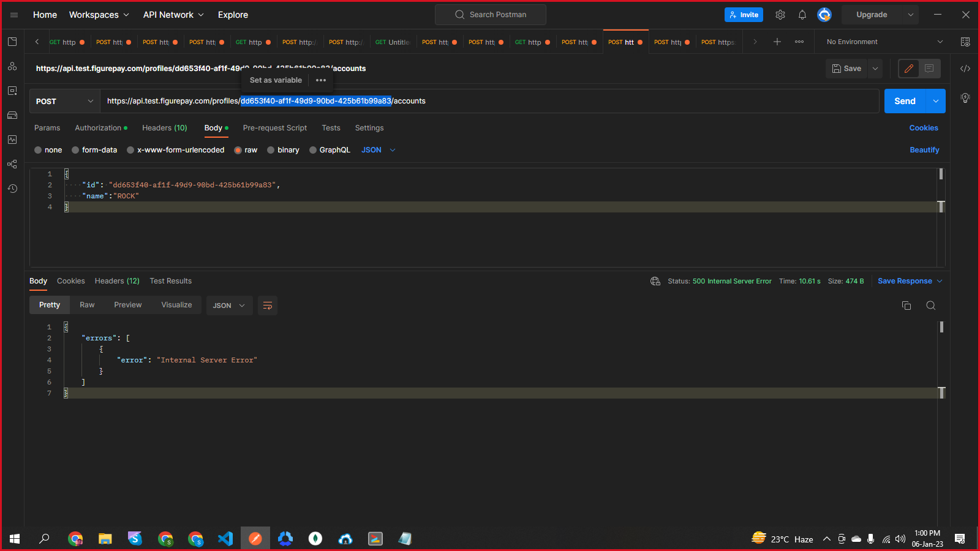Copy the response body with copy icon
Viewport: 980px width, 551px height.
click(907, 305)
